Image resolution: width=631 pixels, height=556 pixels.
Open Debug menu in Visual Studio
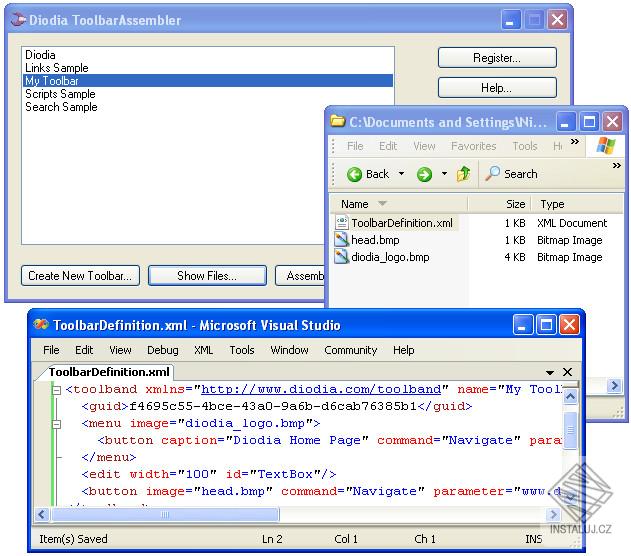click(163, 350)
